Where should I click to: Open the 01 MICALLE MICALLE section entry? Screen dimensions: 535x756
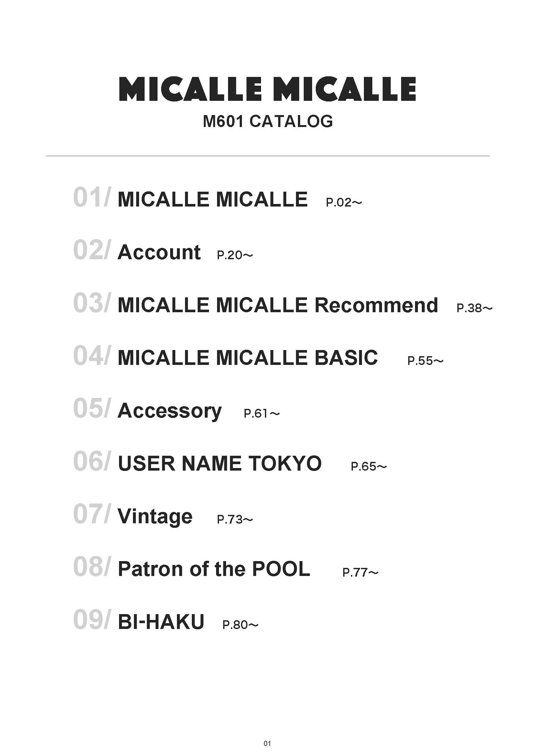pyautogui.click(x=213, y=199)
